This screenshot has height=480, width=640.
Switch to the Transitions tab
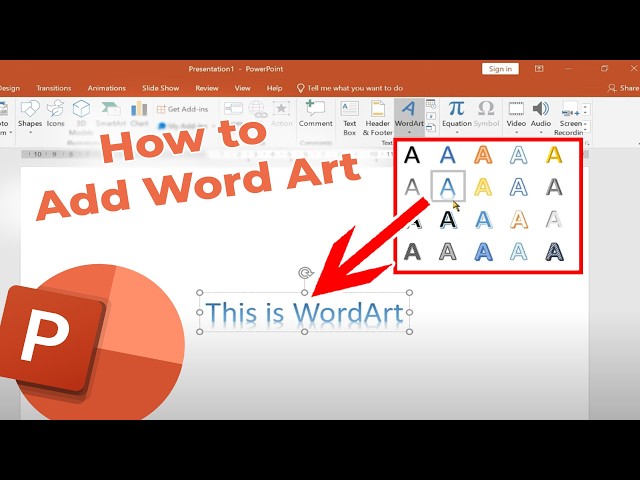point(53,88)
